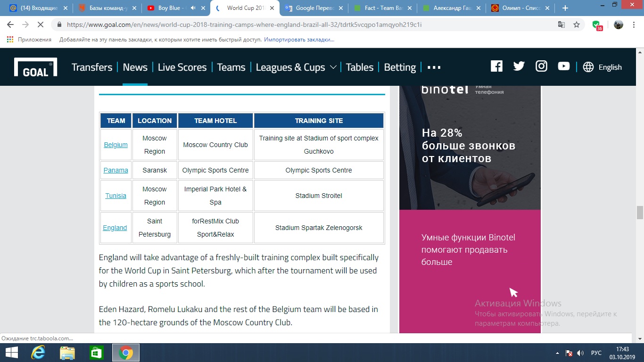Open the Belgium team link

pyautogui.click(x=116, y=145)
